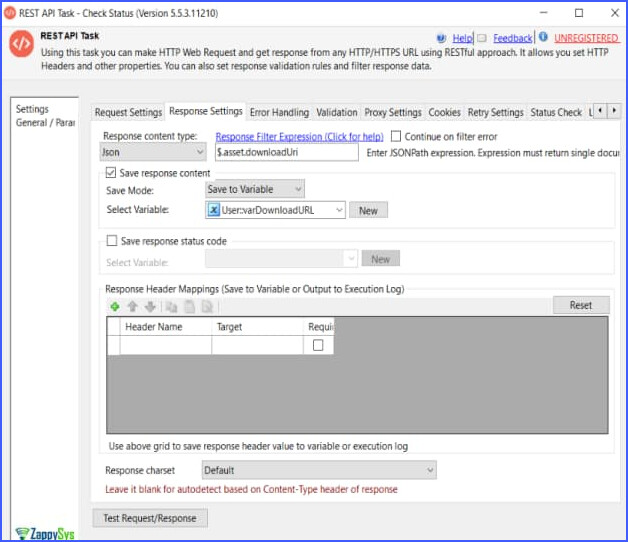The height and width of the screenshot is (542, 628).
Task: Click the info icon beside UNREGISTERED
Action: click(543, 37)
